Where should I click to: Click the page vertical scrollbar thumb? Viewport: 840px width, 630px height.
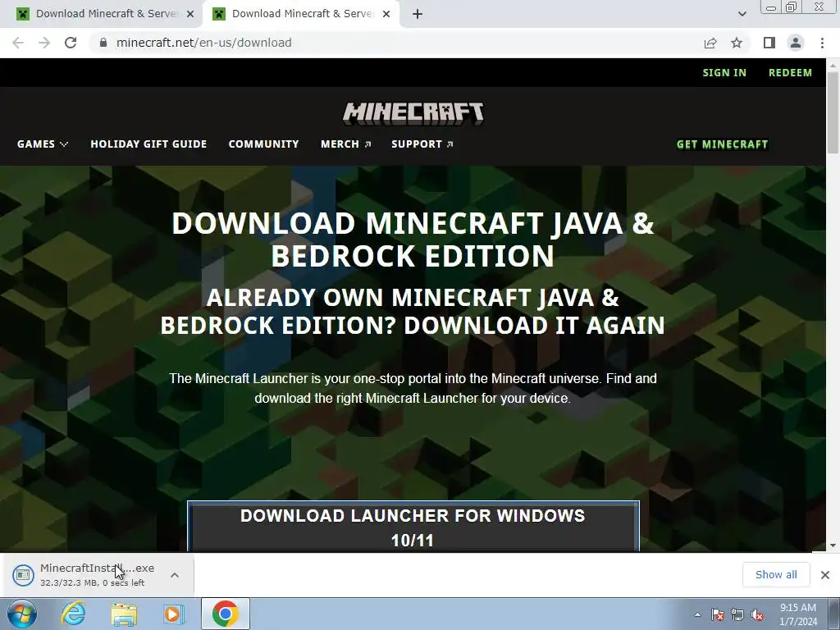point(833,112)
